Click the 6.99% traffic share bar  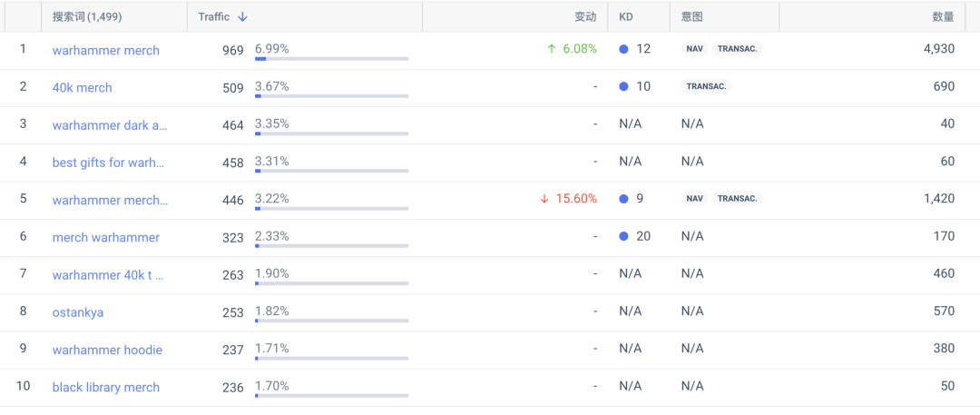[x=331, y=59]
